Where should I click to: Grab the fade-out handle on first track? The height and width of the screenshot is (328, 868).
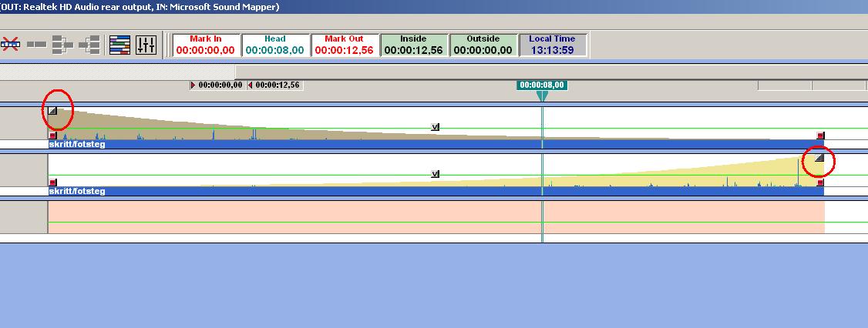(x=52, y=111)
